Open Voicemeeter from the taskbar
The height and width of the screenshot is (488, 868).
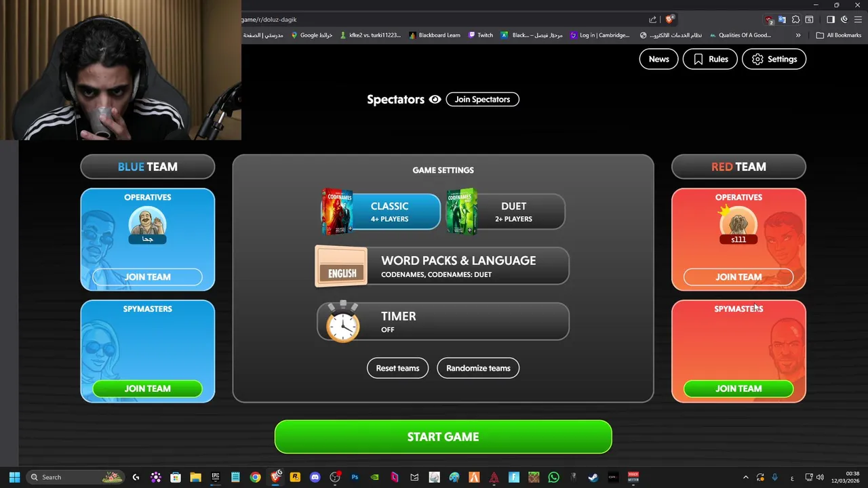[633, 477]
